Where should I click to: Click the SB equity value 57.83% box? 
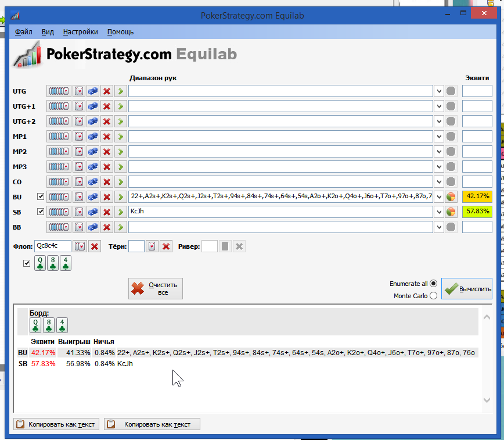click(x=477, y=212)
